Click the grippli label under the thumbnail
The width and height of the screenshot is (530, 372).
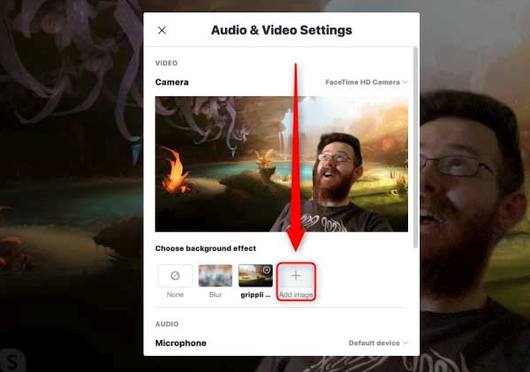click(255, 295)
